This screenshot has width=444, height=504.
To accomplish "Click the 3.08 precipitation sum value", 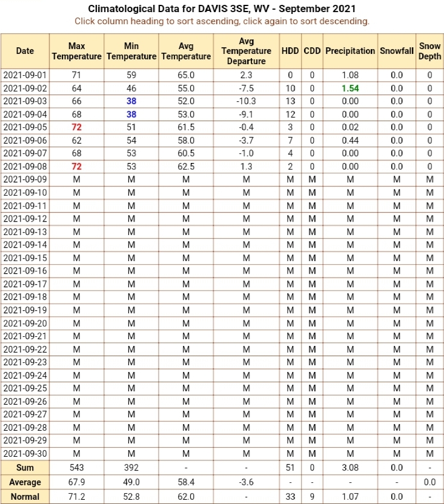I will (350, 468).
